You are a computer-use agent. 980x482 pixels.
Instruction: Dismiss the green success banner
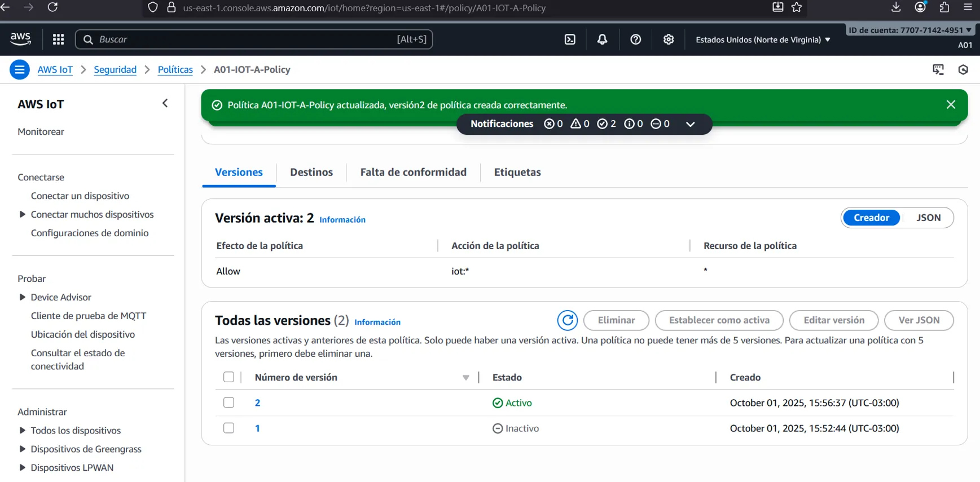[951, 105]
